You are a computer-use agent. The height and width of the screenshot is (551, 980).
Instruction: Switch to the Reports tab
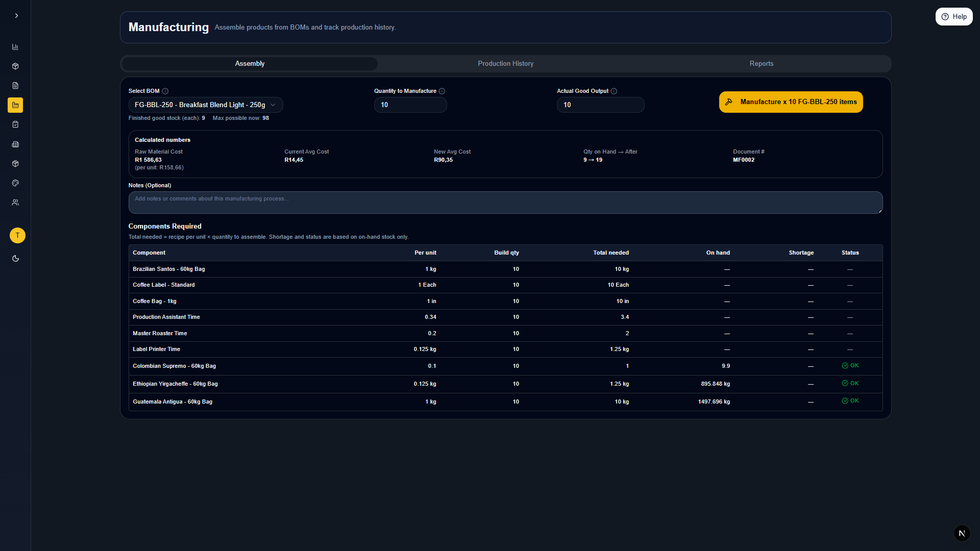761,64
